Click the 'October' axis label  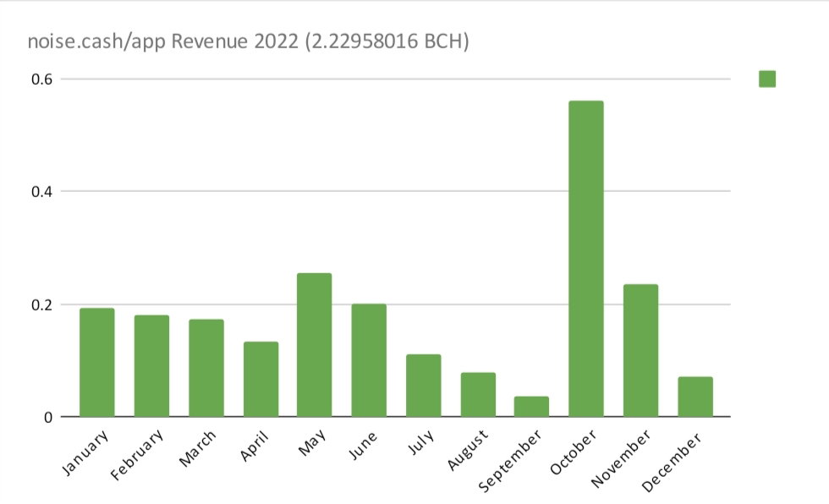click(574, 452)
